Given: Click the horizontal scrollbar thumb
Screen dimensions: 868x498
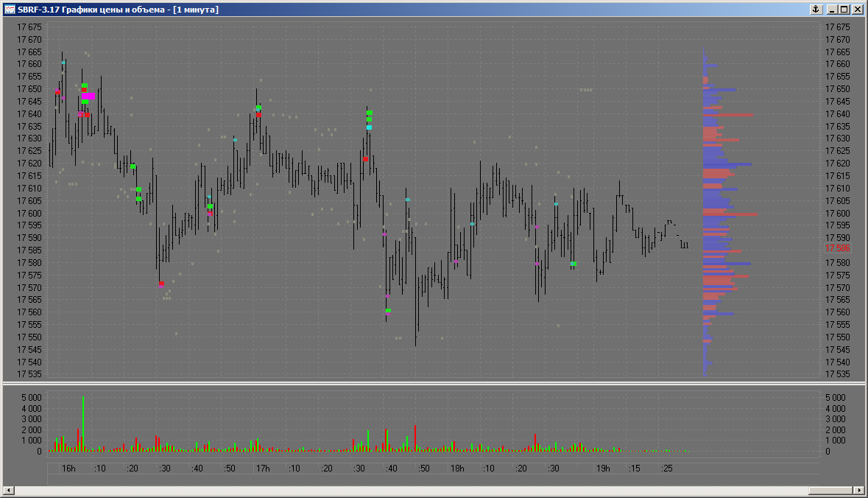Looking at the screenshot, I should tap(830, 491).
